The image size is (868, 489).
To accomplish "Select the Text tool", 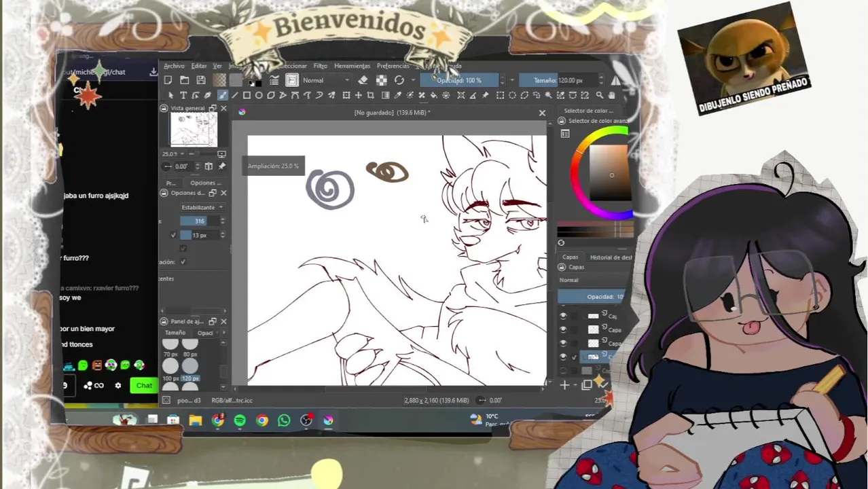I will click(x=183, y=95).
